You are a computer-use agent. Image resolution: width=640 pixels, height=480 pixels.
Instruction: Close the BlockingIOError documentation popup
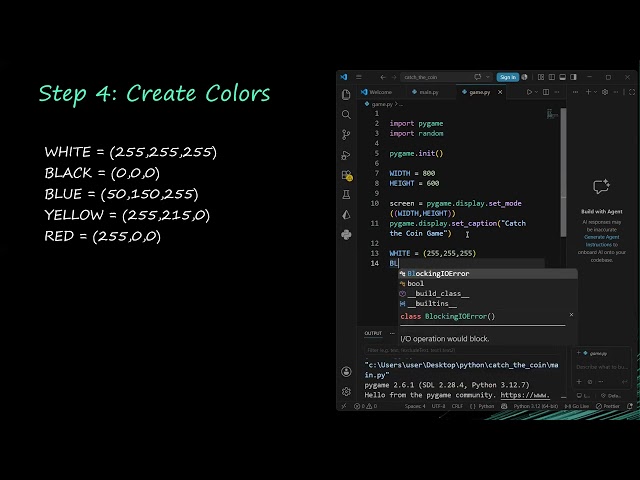pos(571,315)
